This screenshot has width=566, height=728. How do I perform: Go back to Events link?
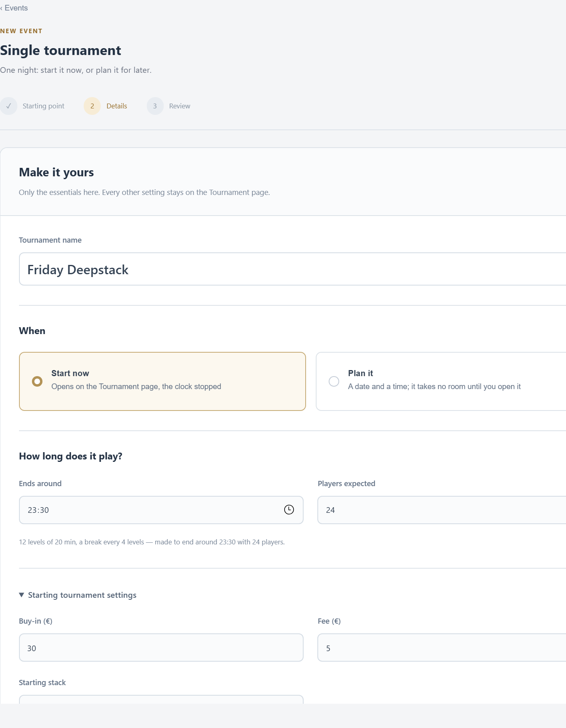[14, 8]
